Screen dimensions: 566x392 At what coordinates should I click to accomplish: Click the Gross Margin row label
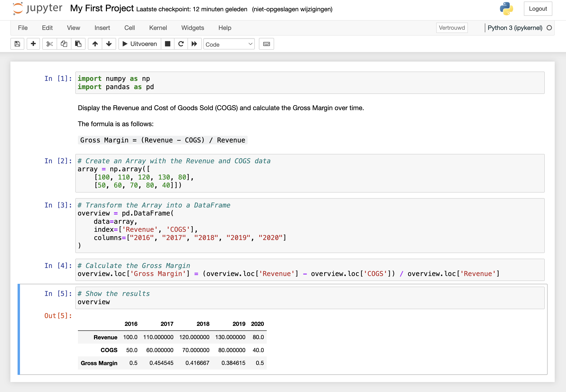[x=99, y=363]
